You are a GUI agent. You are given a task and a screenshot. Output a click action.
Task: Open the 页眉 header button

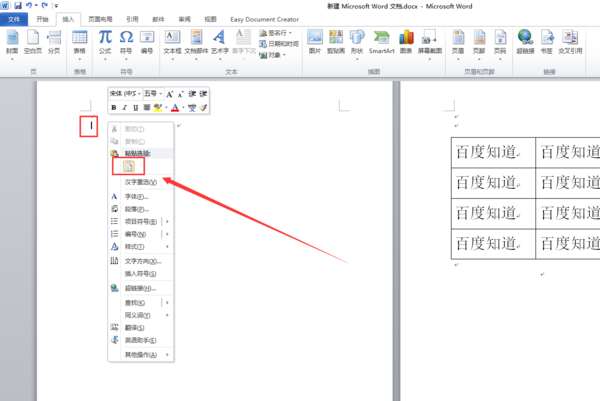458,43
